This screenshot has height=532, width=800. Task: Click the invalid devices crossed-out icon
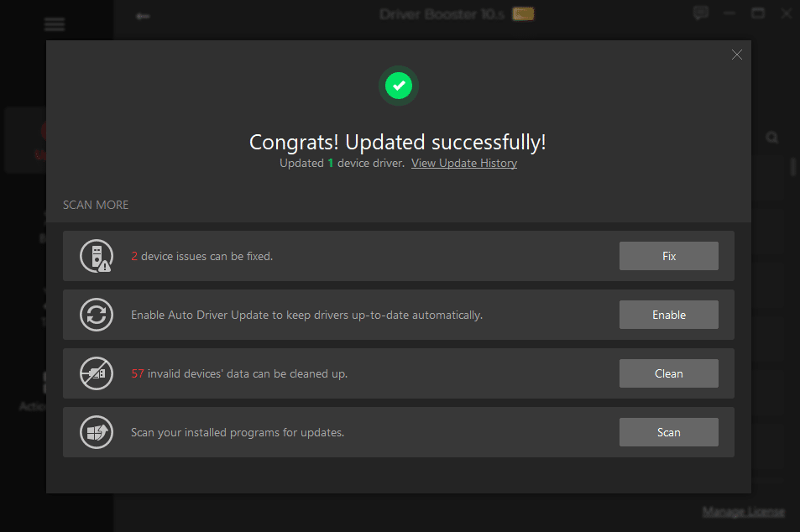[97, 373]
